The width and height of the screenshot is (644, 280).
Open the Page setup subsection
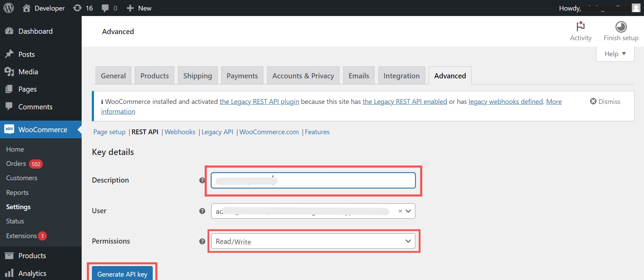pyautogui.click(x=109, y=132)
